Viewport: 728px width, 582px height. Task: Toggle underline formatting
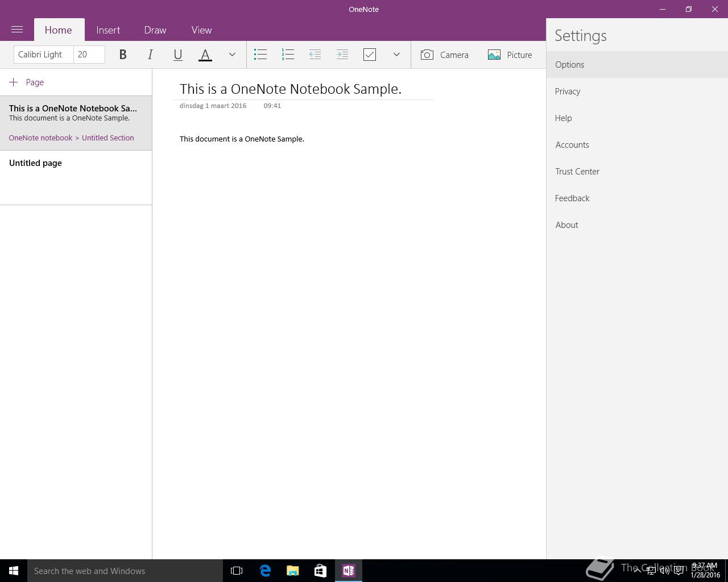pos(177,55)
